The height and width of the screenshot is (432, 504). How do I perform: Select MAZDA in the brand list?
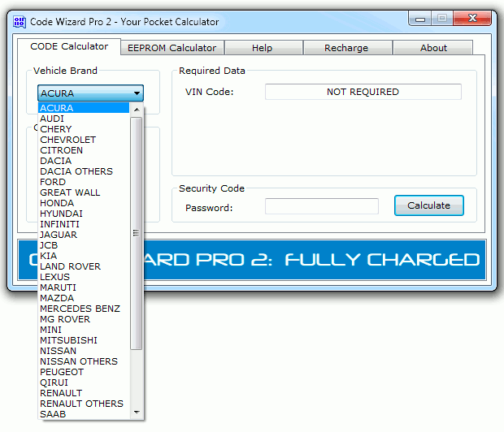coord(84,298)
